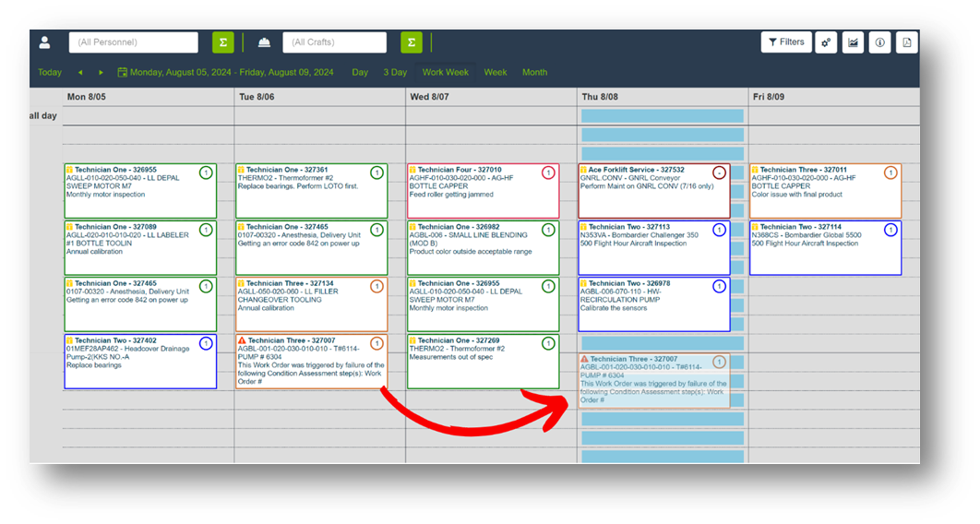
Task: Open the All Personnel dropdown
Action: (133, 42)
